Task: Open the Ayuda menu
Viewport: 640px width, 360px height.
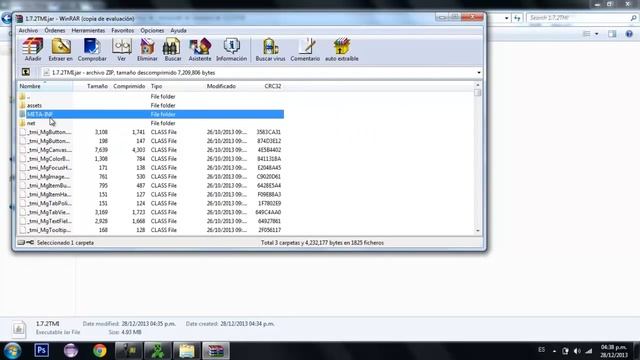Action: [178, 31]
